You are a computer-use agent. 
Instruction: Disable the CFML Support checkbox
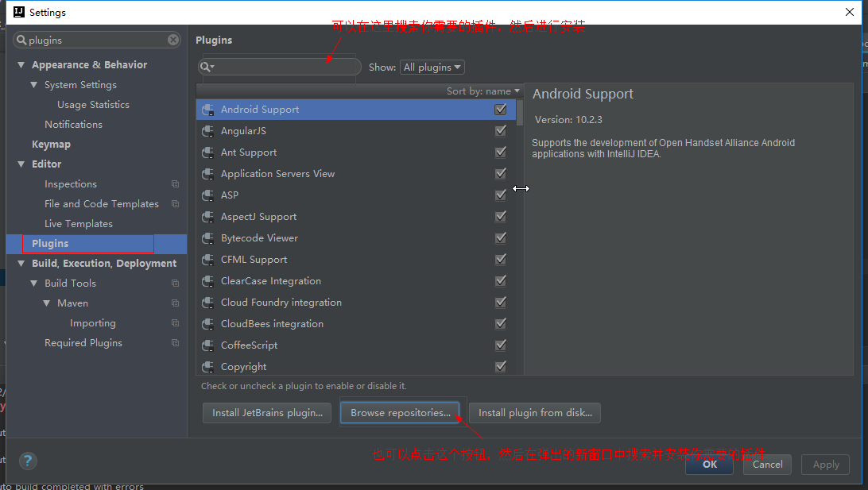coord(501,260)
